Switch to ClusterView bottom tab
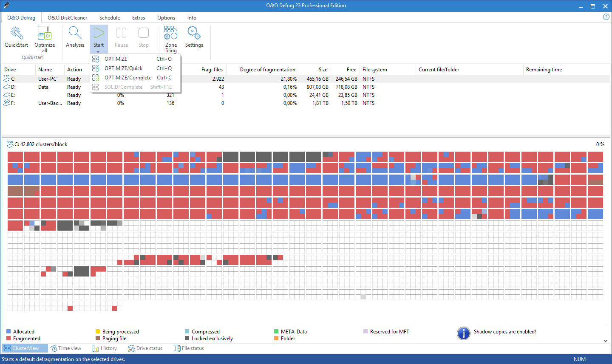 [25, 348]
